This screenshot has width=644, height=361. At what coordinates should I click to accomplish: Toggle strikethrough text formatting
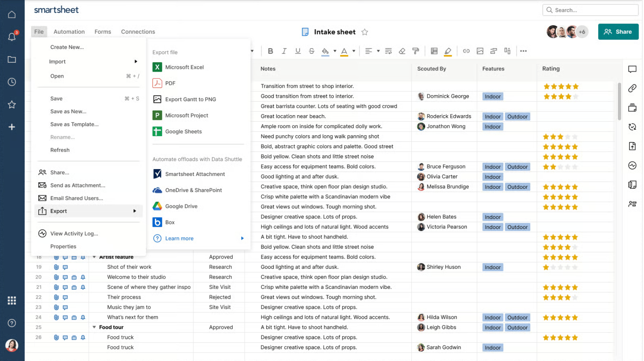pyautogui.click(x=311, y=51)
